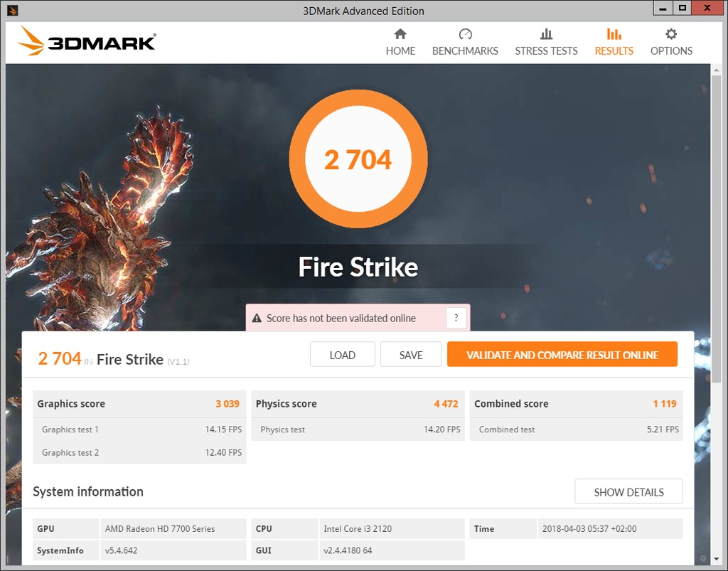
Task: Click the warning triangle icon in validation notice
Action: point(257,319)
